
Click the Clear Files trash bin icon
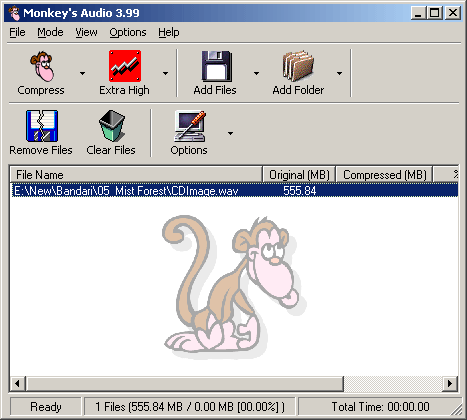point(112,126)
